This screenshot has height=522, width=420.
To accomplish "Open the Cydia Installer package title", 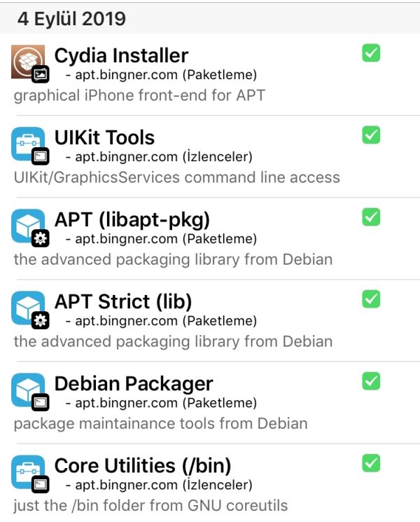I will click(x=121, y=55).
